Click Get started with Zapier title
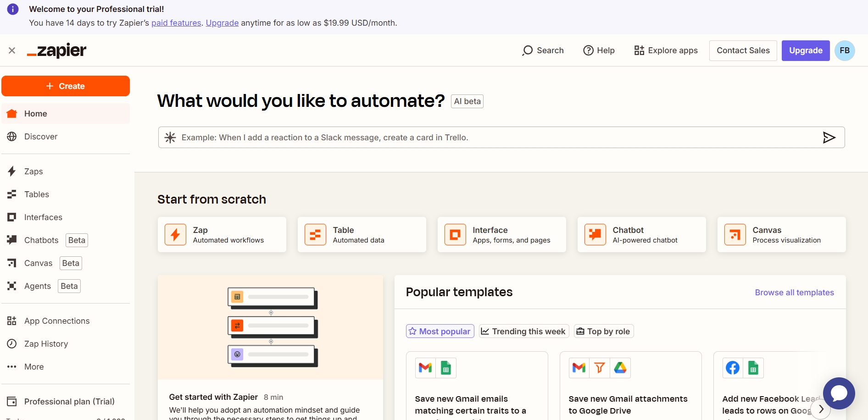Screen dimensions: 868x420 pos(213,397)
